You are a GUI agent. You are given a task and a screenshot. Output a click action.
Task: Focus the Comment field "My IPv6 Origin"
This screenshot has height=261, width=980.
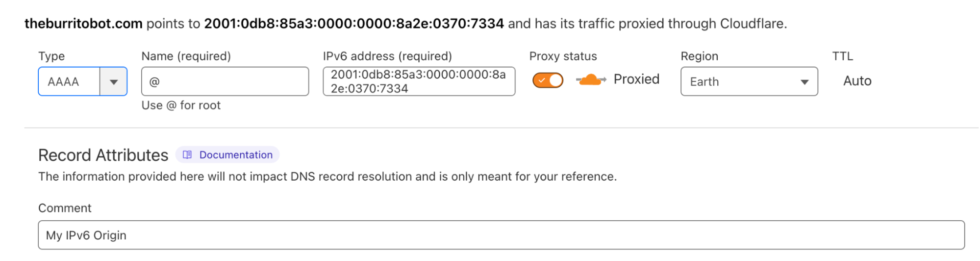point(501,235)
